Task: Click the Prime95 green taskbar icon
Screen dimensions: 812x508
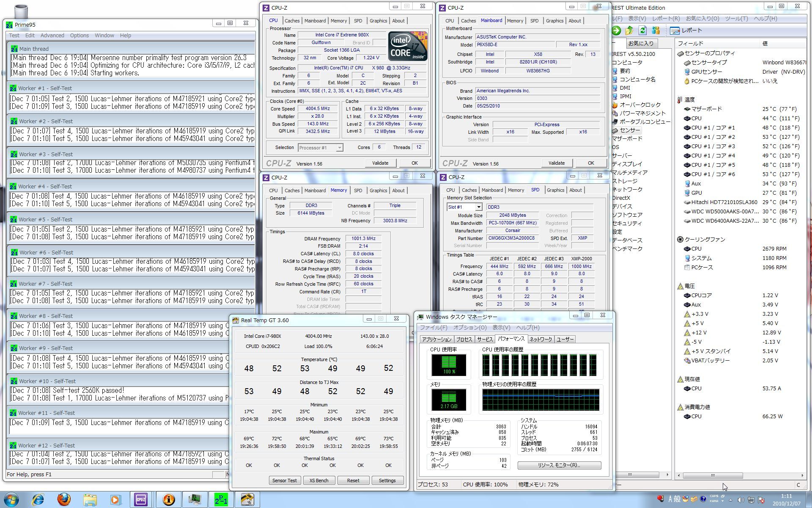Action: click(x=221, y=500)
